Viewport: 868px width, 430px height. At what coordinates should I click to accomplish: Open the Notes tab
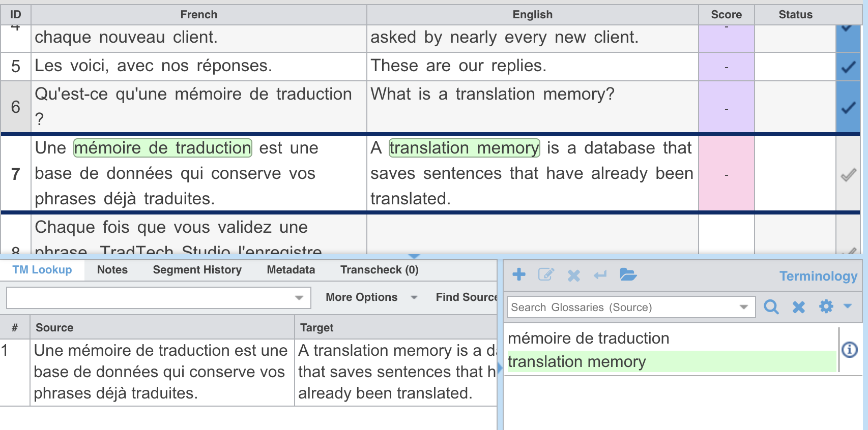[x=112, y=270]
